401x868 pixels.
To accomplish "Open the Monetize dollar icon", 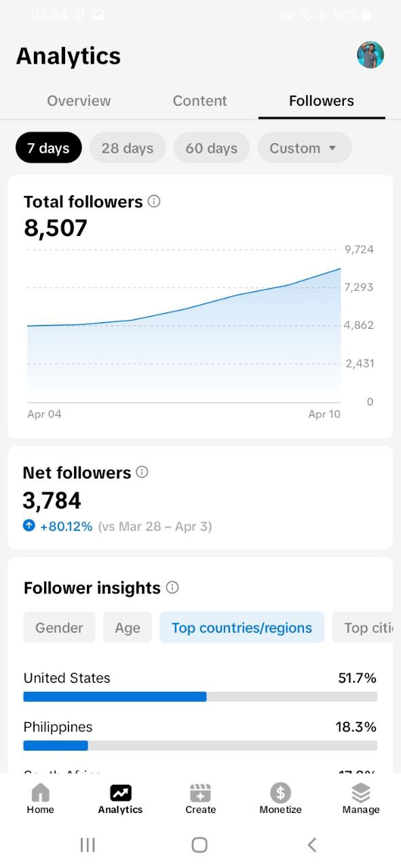I will (x=280, y=792).
